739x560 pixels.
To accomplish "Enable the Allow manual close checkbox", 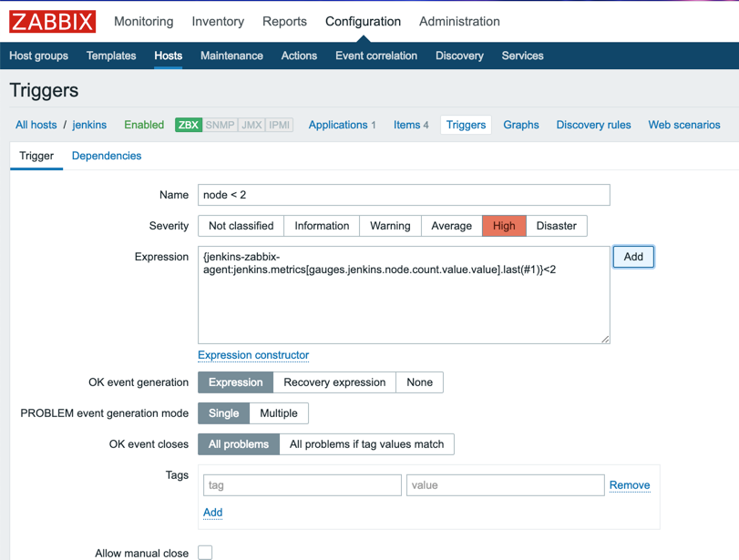I will [205, 552].
